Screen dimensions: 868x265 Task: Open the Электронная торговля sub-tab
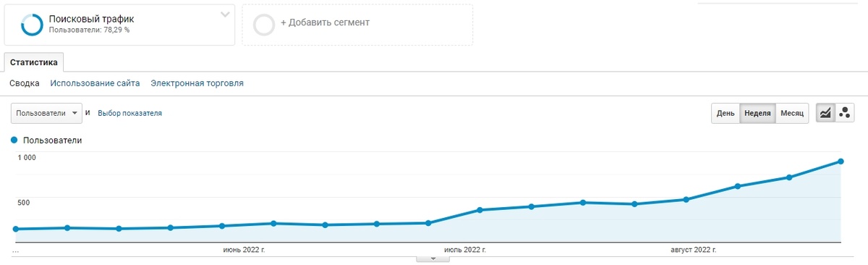click(x=197, y=83)
